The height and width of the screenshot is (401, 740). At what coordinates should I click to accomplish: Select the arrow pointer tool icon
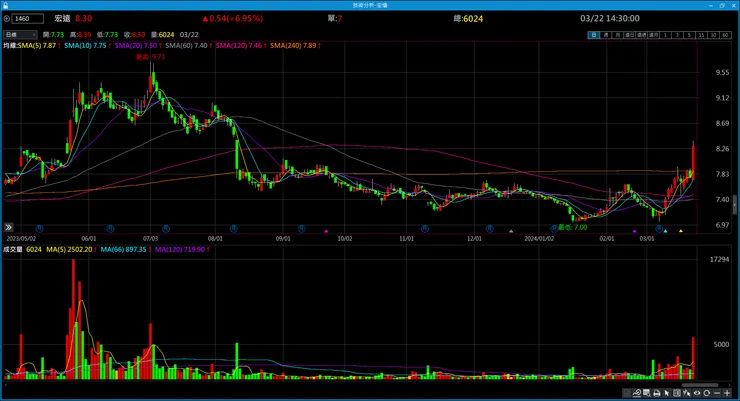tap(666, 393)
